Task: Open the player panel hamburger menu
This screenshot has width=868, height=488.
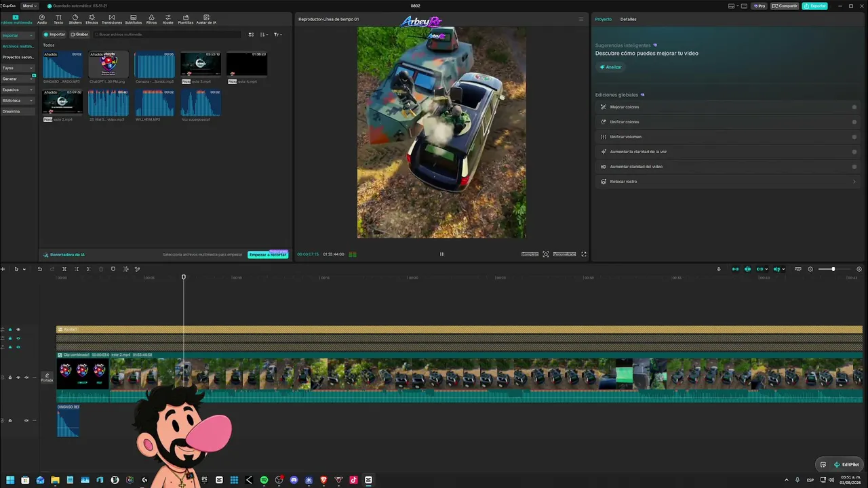Action: 580,19
